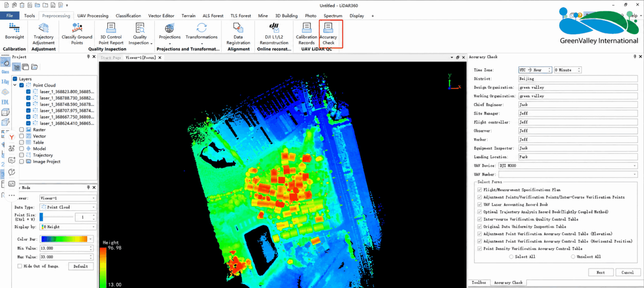Open the Data Type Point Cloud dropdown

93,207
